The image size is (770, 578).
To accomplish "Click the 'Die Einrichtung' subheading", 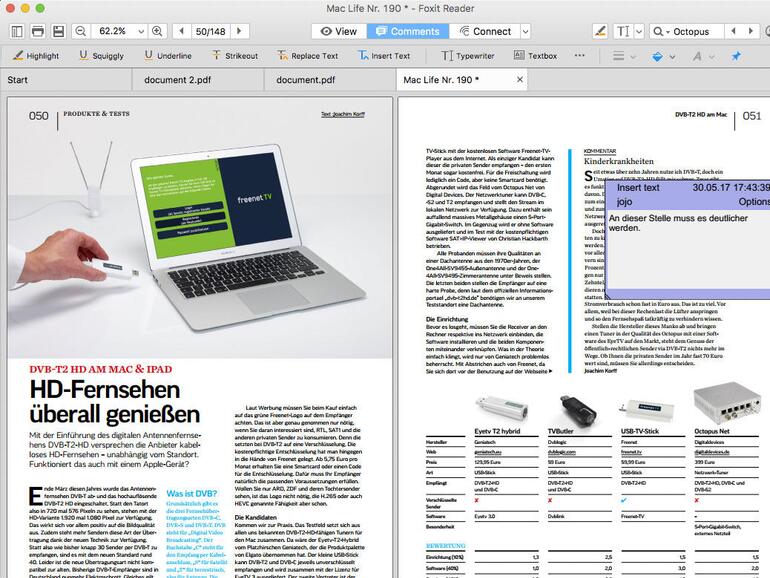I will pos(447,319).
